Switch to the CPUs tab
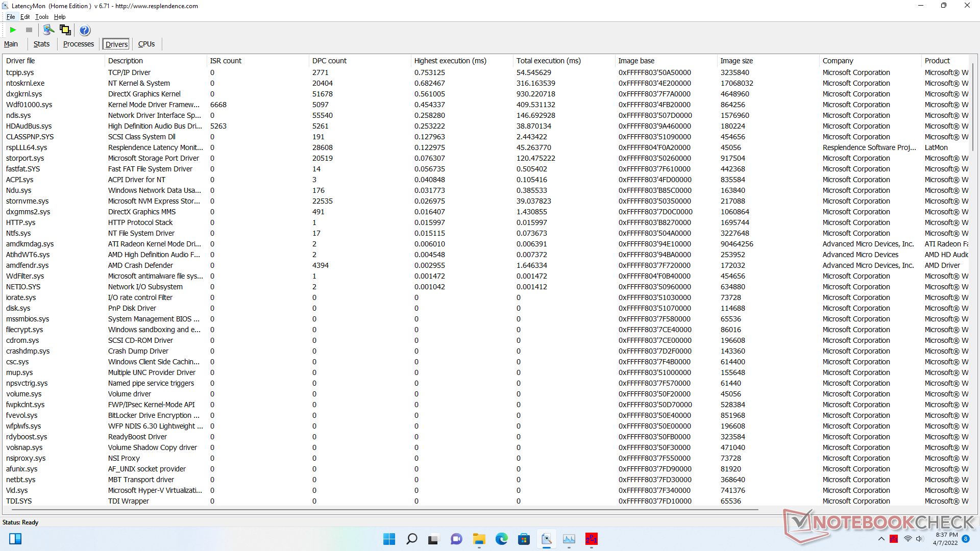Screen dimensions: 980x551 pyautogui.click(x=146, y=44)
